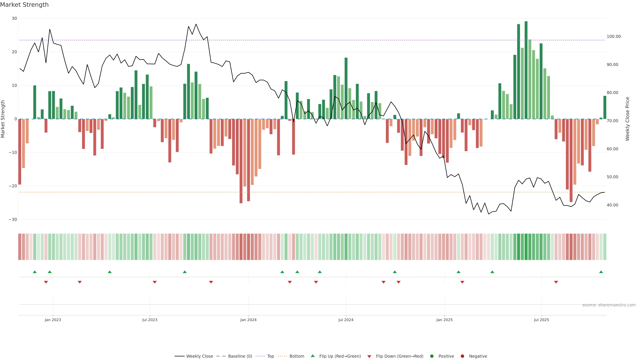Image resolution: width=644 pixels, height=362 pixels.
Task: Click the source: sharemaestro.com text
Action: 609,305
